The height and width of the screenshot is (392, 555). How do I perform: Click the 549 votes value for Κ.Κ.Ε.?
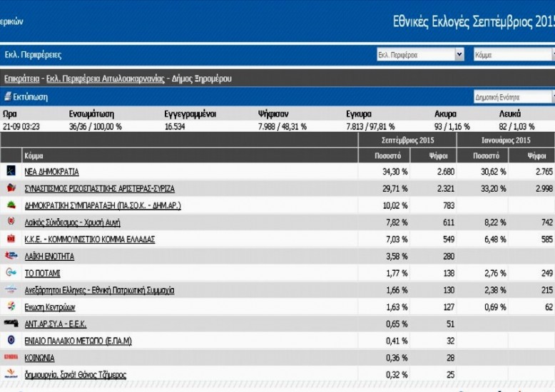[449, 239]
